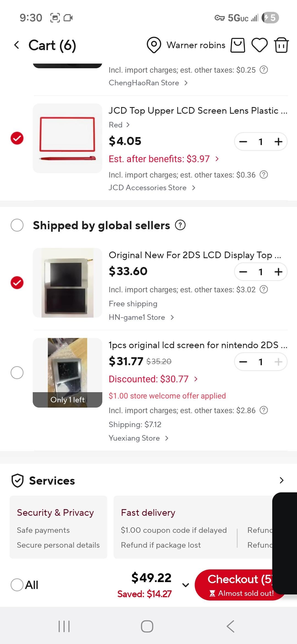Tap the back arrow beside Cart
This screenshot has height=644, width=297.
[17, 45]
